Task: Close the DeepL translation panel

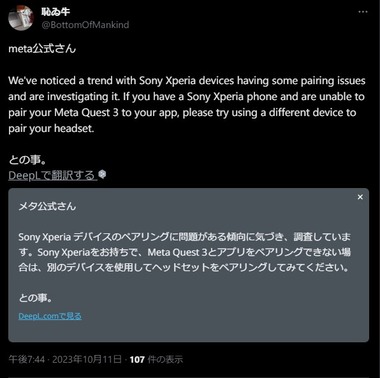Action: (x=360, y=197)
